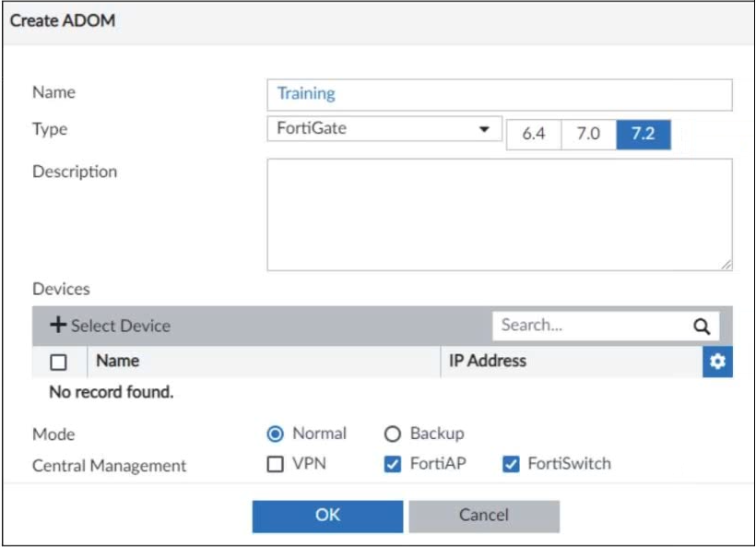Click OK to create the ADOM
Screen dimensions: 756x547
327,516
